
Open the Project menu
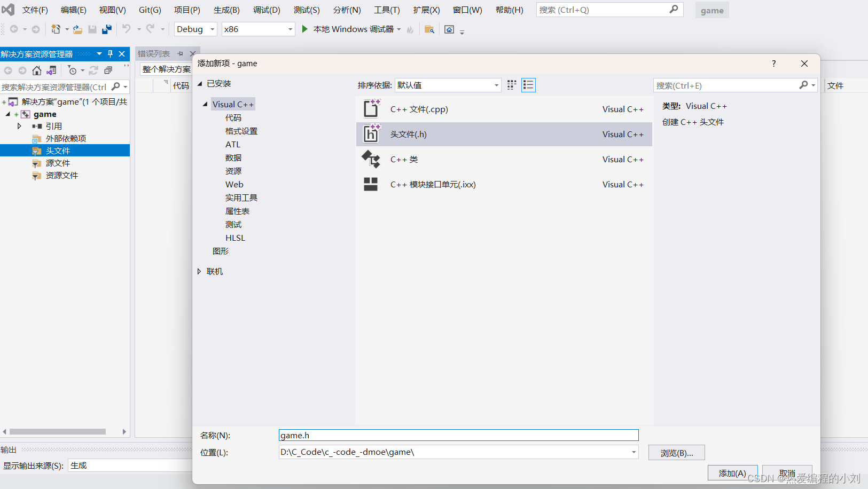(187, 10)
